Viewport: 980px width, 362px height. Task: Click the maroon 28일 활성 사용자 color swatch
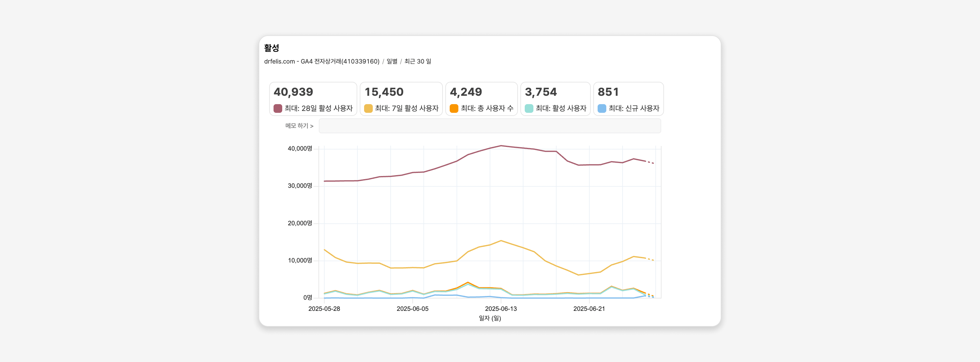coord(278,108)
